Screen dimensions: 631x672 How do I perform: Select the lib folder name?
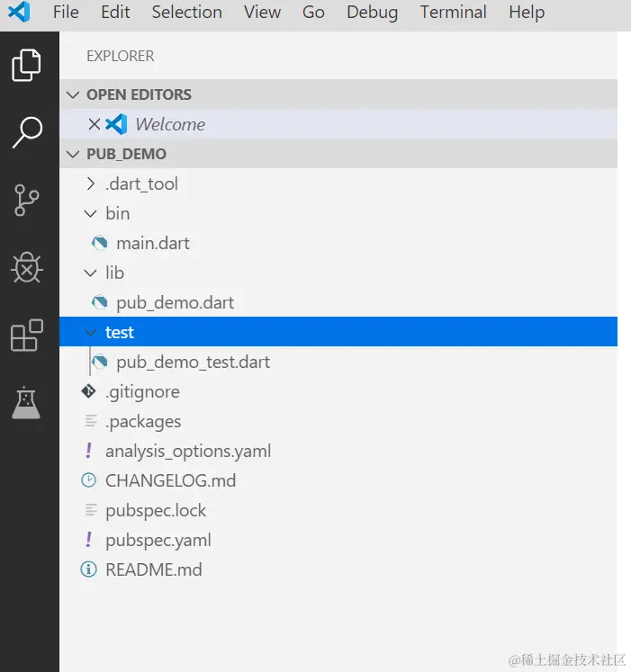coord(114,273)
